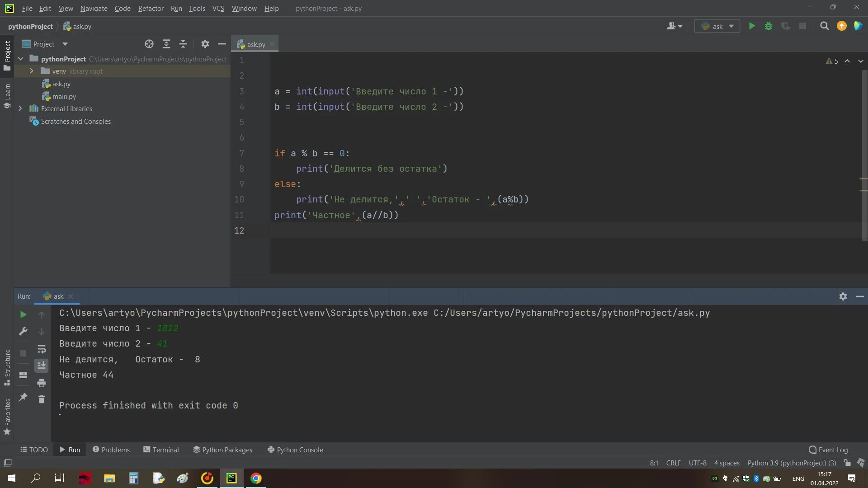This screenshot has height=488, width=868.
Task: Clear all console output trash icon
Action: 42,399
